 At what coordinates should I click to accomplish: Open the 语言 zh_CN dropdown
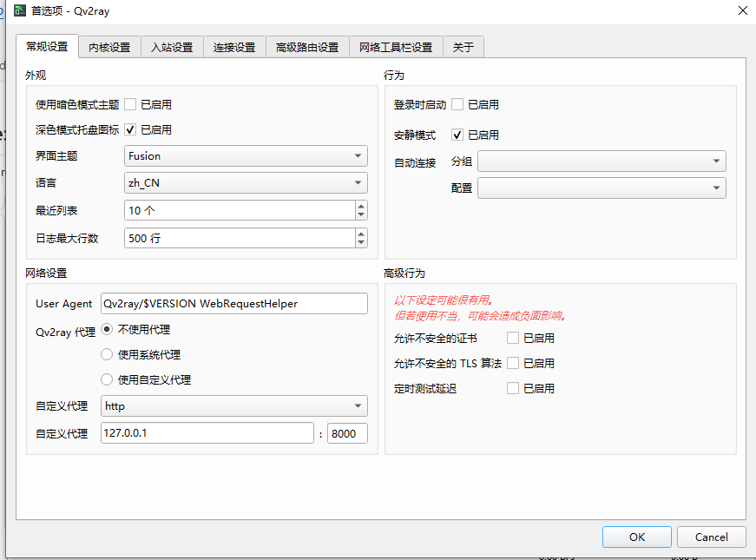point(246,183)
